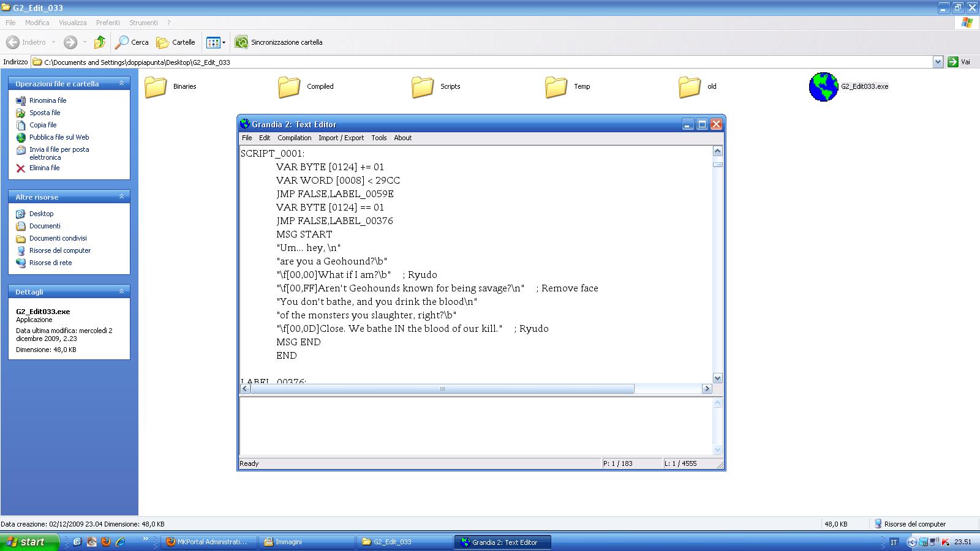Open Edit menu in Text Editor
This screenshot has height=551, width=980.
click(x=265, y=138)
